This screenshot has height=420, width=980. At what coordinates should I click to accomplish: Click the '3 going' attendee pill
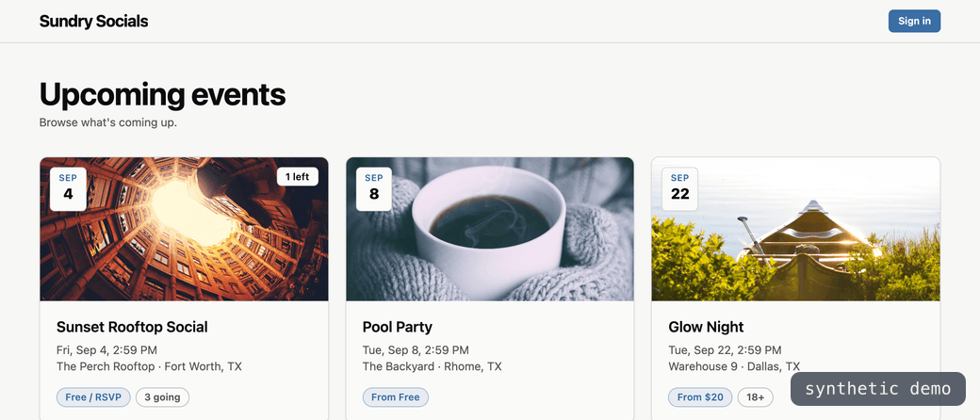(x=162, y=396)
